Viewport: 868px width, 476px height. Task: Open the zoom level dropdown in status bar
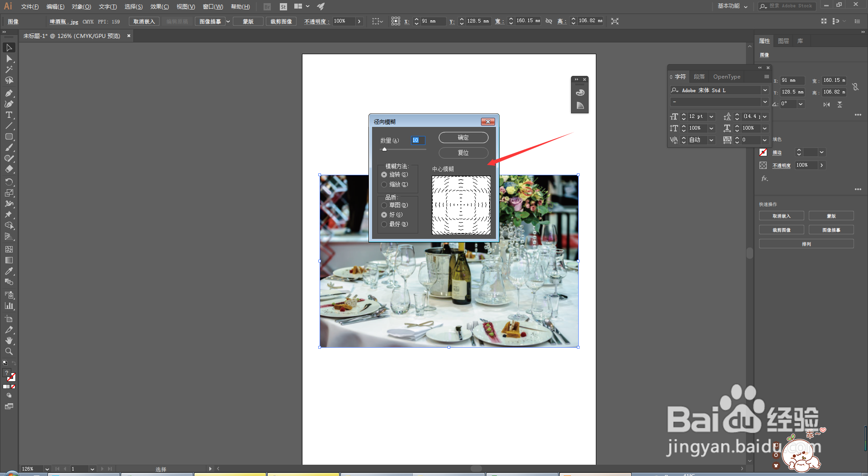tap(47, 469)
